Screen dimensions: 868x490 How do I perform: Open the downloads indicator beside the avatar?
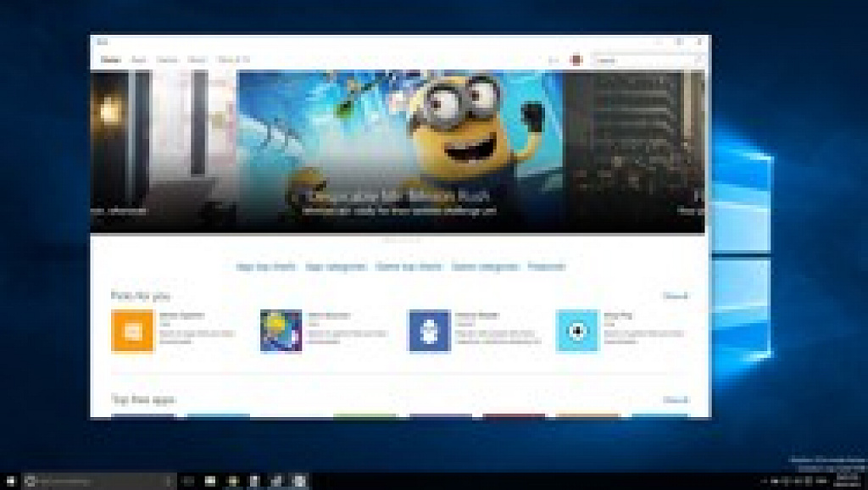click(x=554, y=60)
